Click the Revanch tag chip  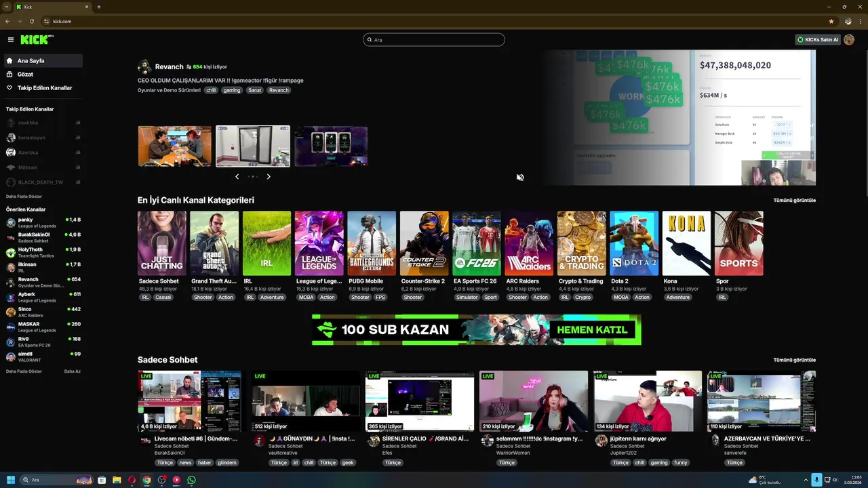tap(278, 90)
